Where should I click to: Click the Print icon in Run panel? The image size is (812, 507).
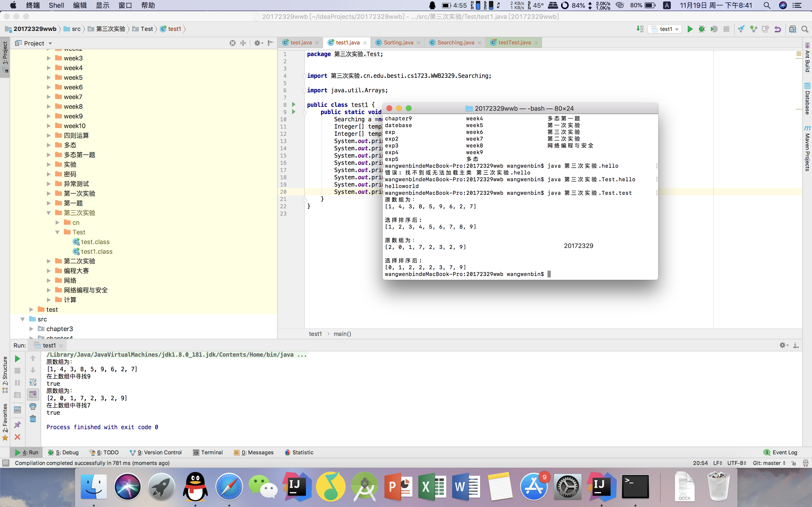pos(33,406)
